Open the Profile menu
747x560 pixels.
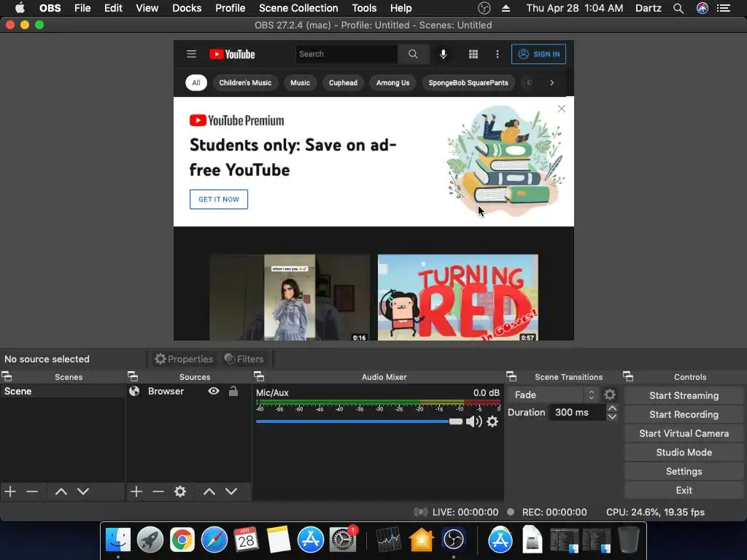pos(230,8)
